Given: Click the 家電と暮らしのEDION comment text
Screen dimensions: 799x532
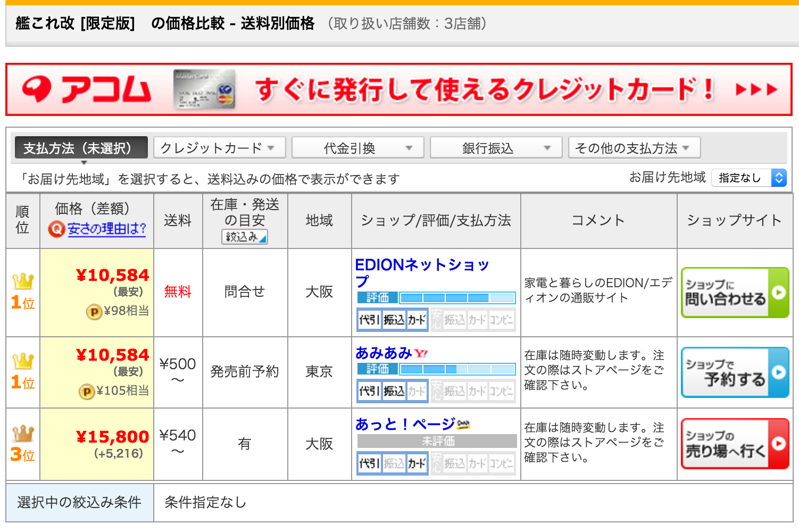Looking at the screenshot, I should coord(598,290).
